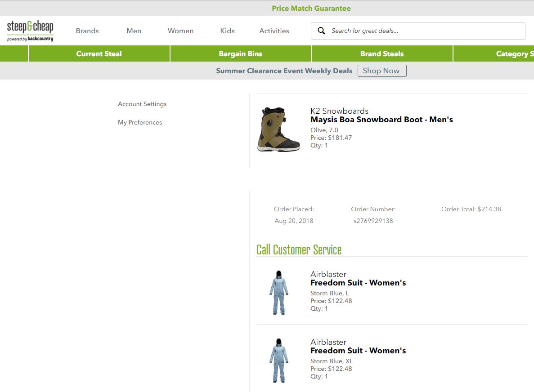Click the Price: $181.47 text
Screen dimensions: 534x392
click(331, 138)
